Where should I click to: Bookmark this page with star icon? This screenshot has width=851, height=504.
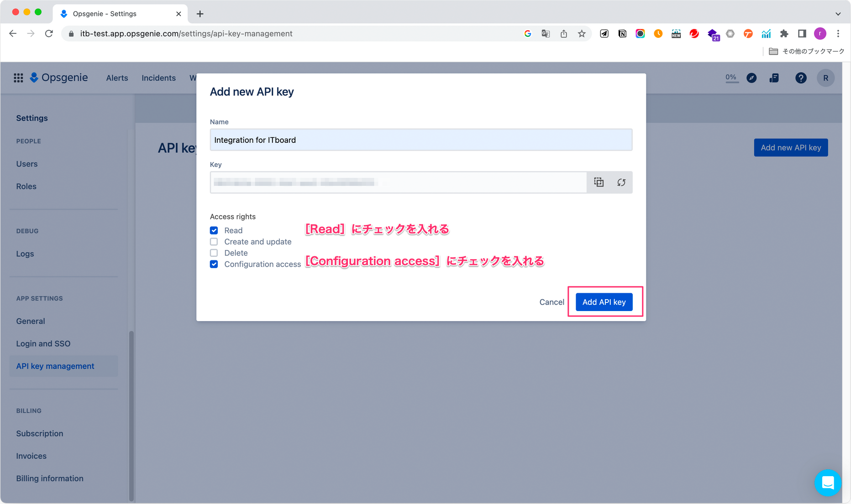tap(581, 34)
